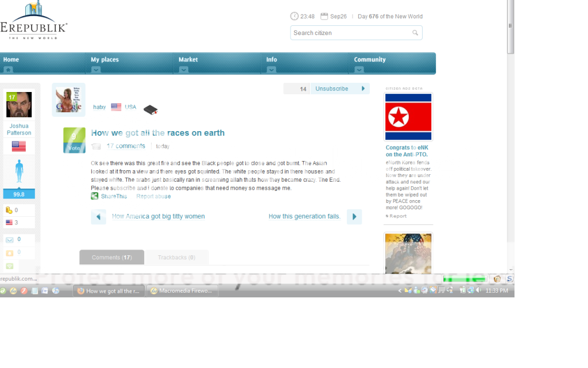588x368 pixels.
Task: Click the gold coins icon in sidebar
Action: coord(9,210)
